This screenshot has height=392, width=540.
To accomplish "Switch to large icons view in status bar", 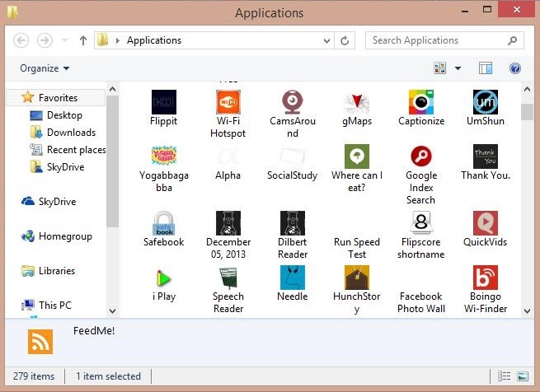I will (522, 376).
